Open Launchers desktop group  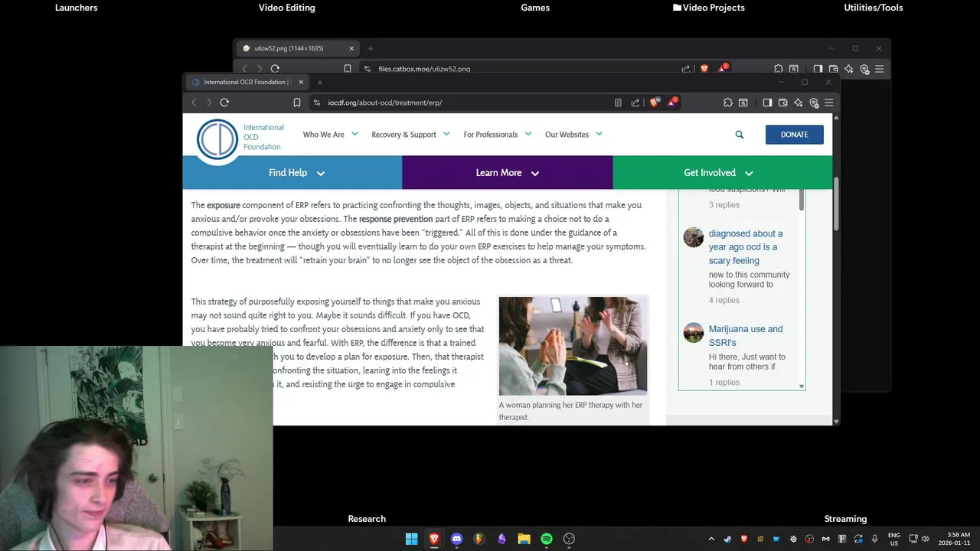click(x=77, y=8)
